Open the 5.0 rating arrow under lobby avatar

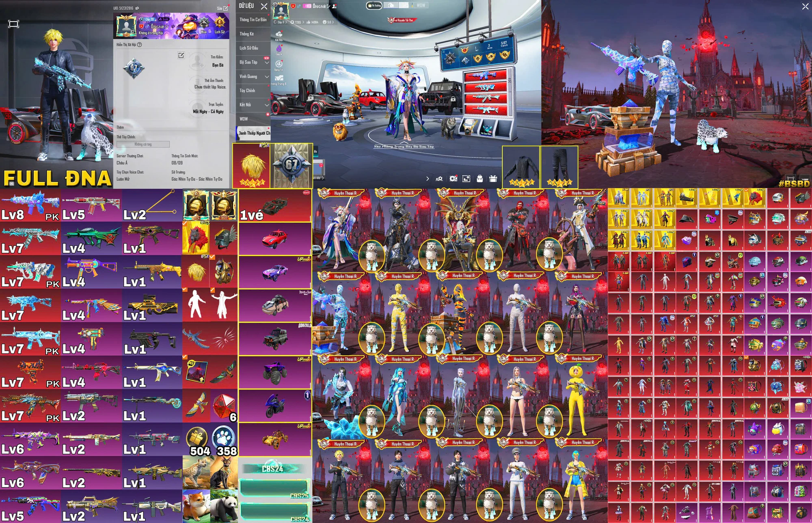[x=333, y=22]
